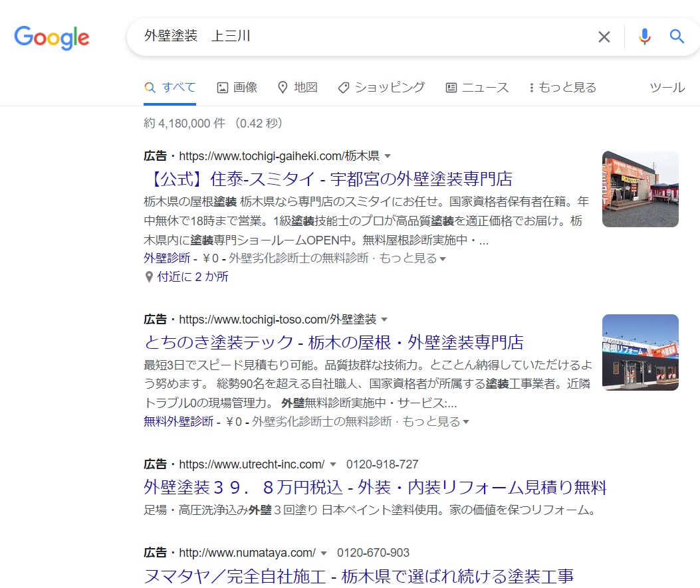This screenshot has height=588, width=700.
Task: Open the 外壁診断 sitelink
Action: [x=167, y=258]
